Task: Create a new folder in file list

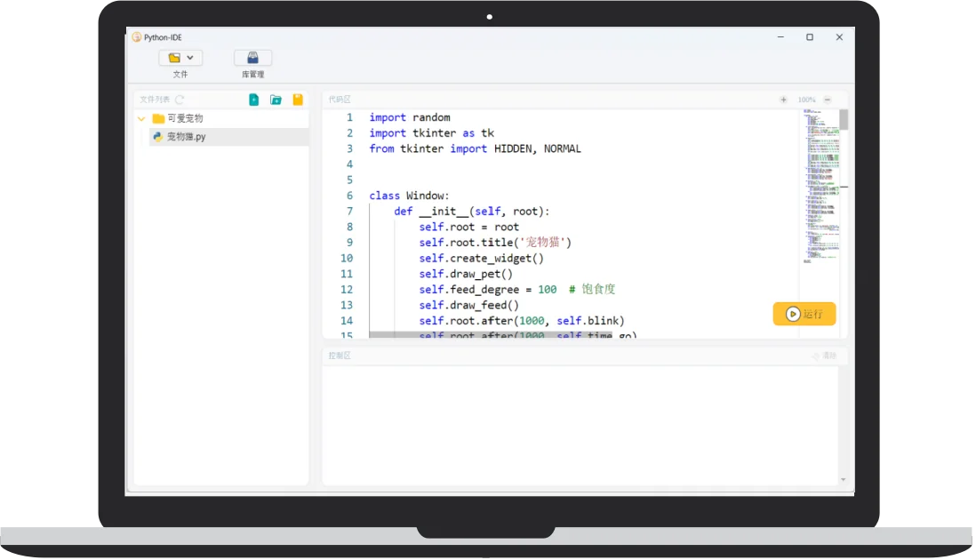Action: 276,100
